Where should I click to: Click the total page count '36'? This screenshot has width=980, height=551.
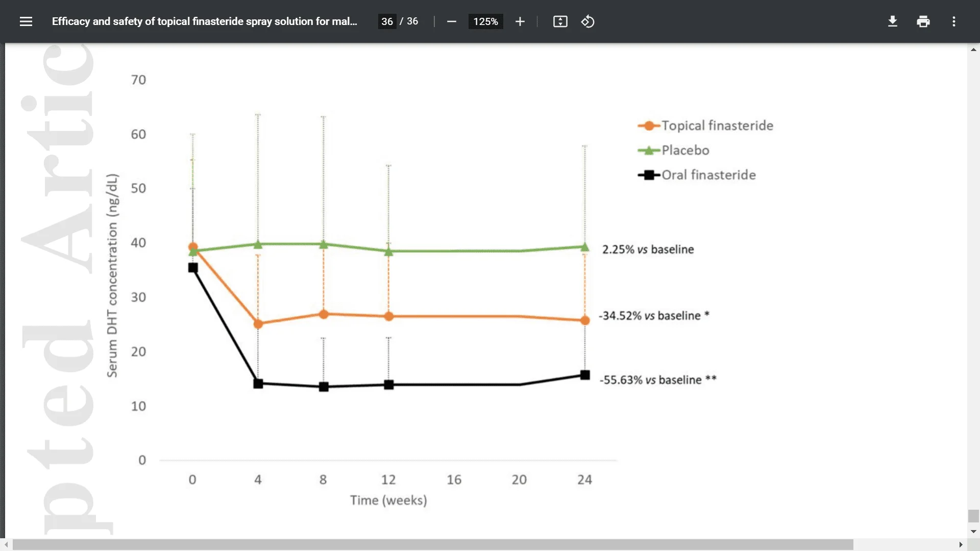pyautogui.click(x=412, y=21)
